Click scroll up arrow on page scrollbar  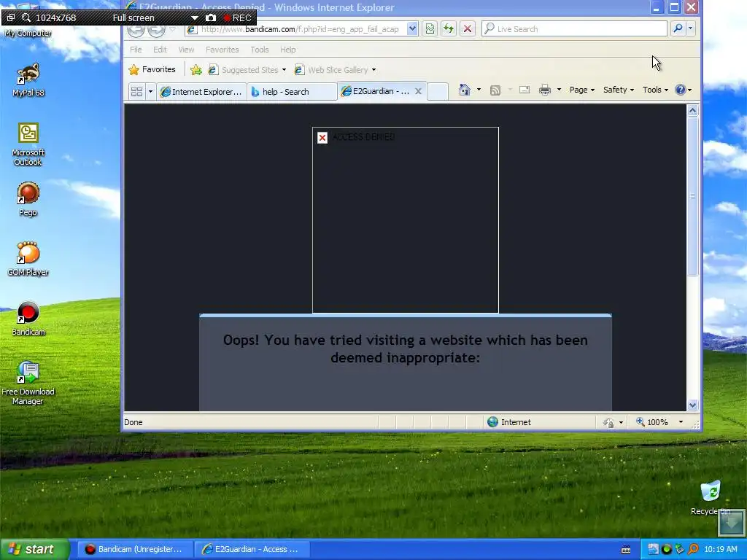point(693,111)
